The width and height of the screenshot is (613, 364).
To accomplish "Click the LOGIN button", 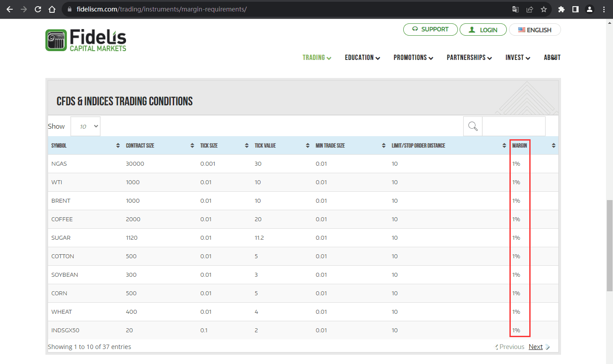I will coord(483,30).
